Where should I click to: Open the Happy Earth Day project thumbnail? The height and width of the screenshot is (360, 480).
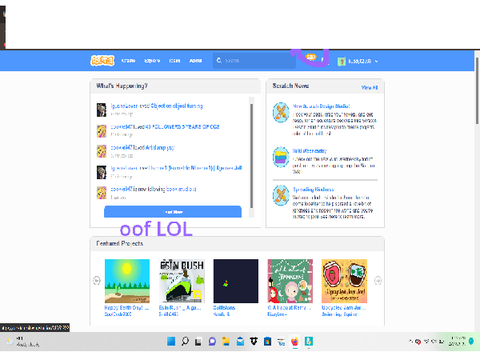(127, 281)
